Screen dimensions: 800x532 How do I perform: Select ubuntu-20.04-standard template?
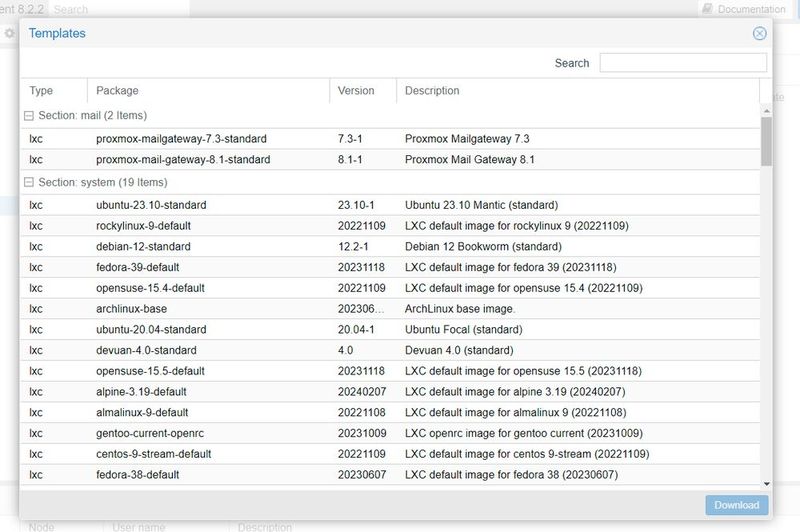point(390,330)
